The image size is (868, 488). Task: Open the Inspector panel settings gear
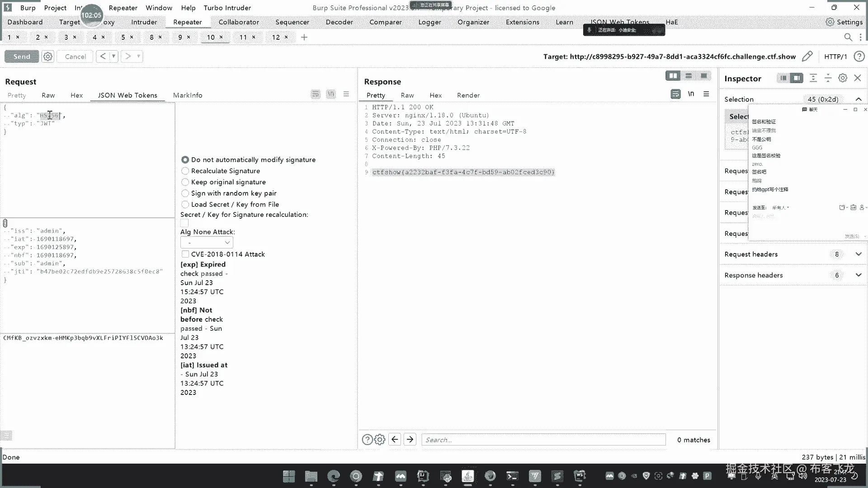coord(843,78)
